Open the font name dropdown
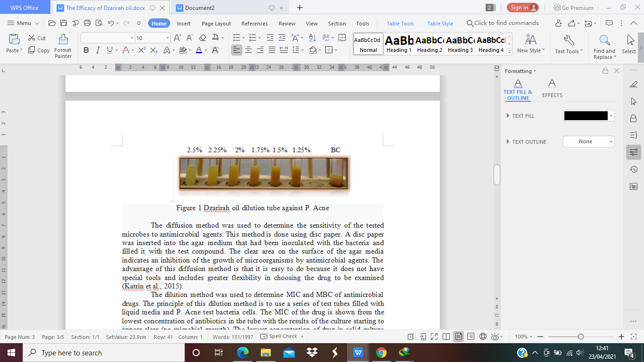This screenshot has width=644, height=362. tap(132, 38)
